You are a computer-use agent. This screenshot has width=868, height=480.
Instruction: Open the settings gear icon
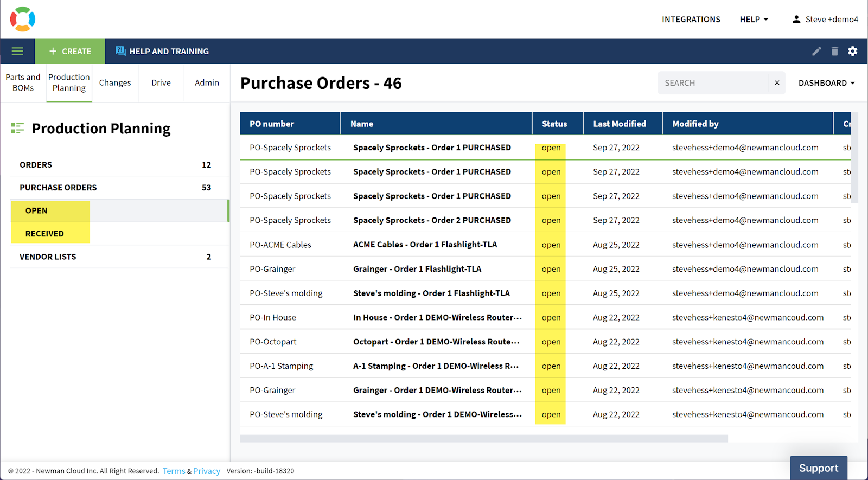point(853,51)
